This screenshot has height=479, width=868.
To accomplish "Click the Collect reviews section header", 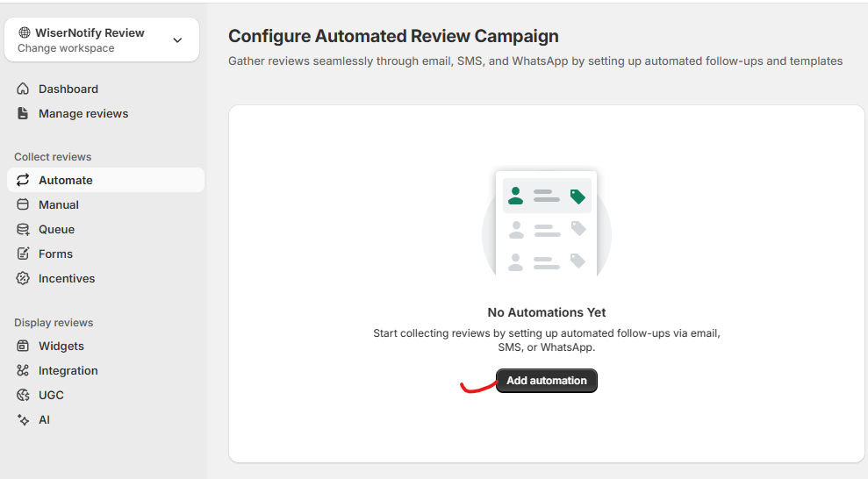I will 53,157.
